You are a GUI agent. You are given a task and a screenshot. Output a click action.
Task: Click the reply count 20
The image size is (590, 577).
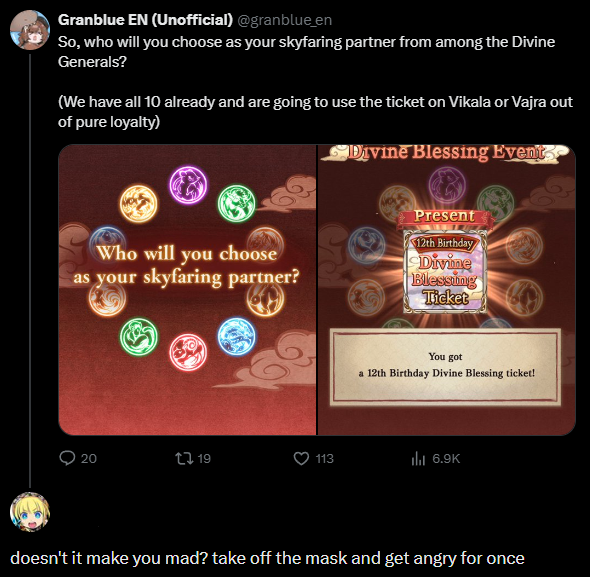[x=89, y=458]
